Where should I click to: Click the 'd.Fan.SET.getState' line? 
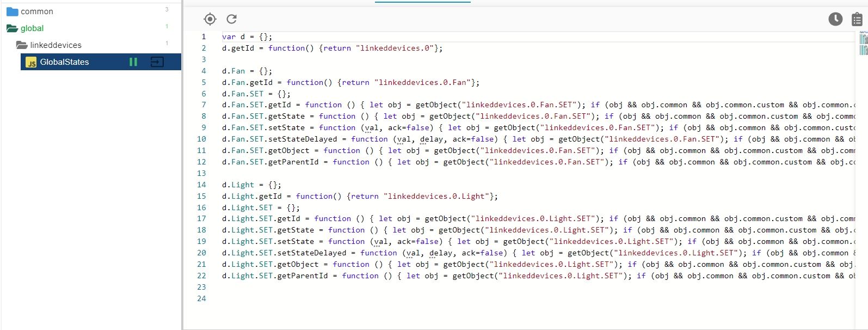tap(538, 116)
